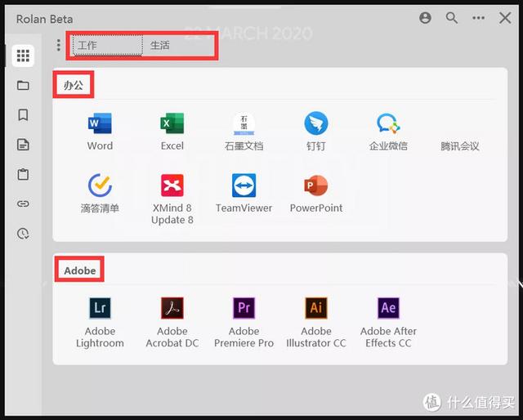The image size is (523, 420).
Task: Click the vertical dots beside the tabs
Action: click(58, 45)
